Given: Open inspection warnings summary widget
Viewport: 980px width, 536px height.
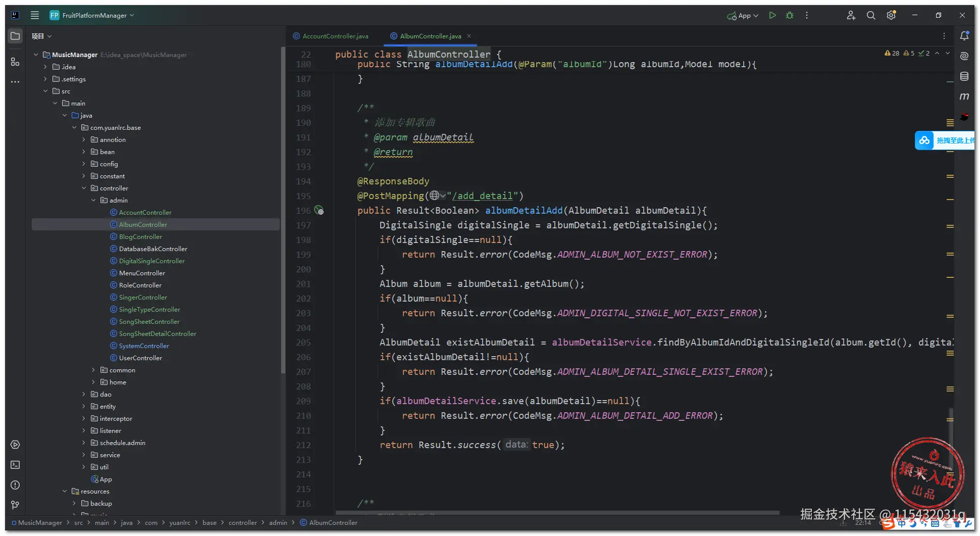Looking at the screenshot, I should click(x=907, y=53).
